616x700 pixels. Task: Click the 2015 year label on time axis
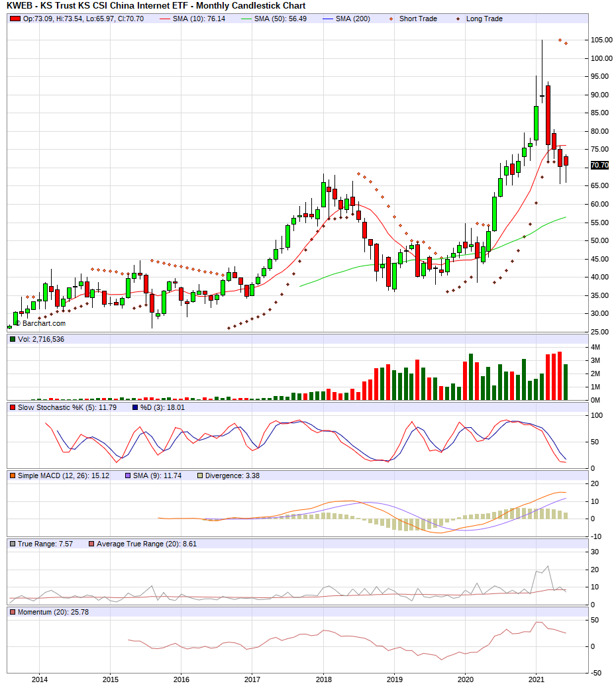pyautogui.click(x=110, y=679)
